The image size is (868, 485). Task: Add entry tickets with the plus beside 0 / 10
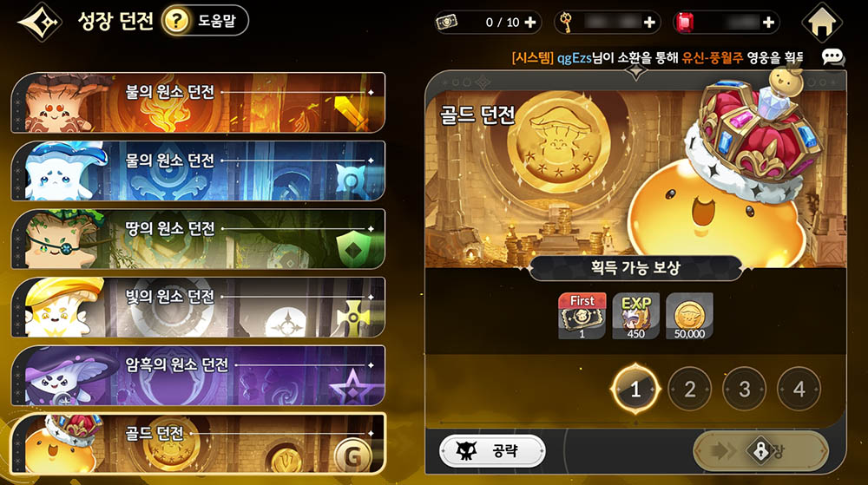530,22
